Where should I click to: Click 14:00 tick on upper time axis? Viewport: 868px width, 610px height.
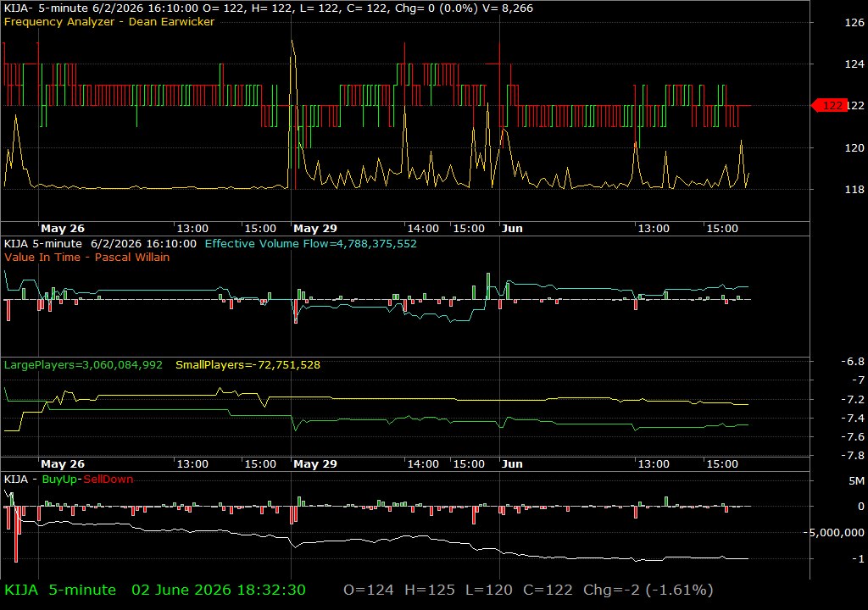(x=423, y=228)
